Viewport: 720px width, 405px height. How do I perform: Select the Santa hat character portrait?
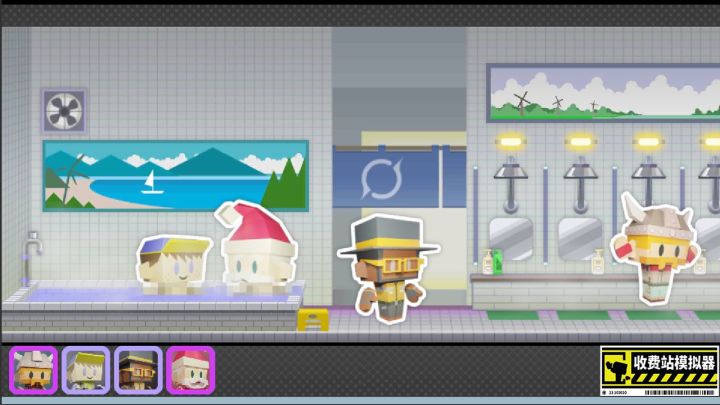[191, 370]
